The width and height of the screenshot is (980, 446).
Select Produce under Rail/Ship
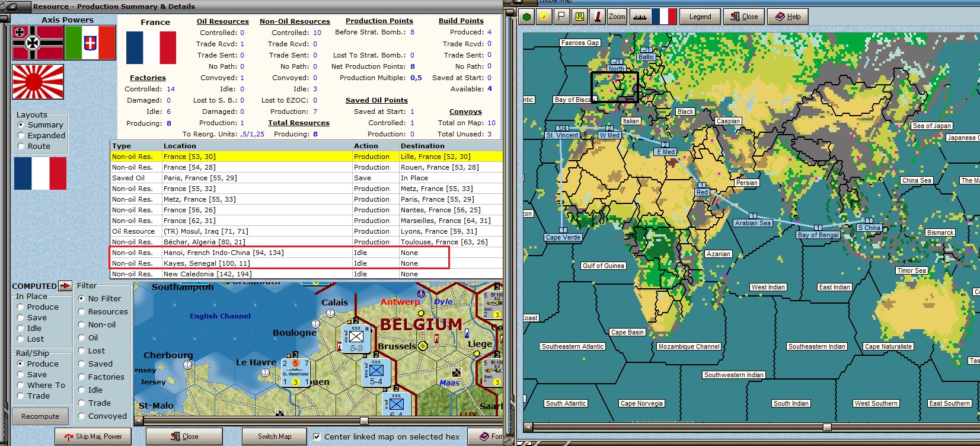(x=20, y=364)
